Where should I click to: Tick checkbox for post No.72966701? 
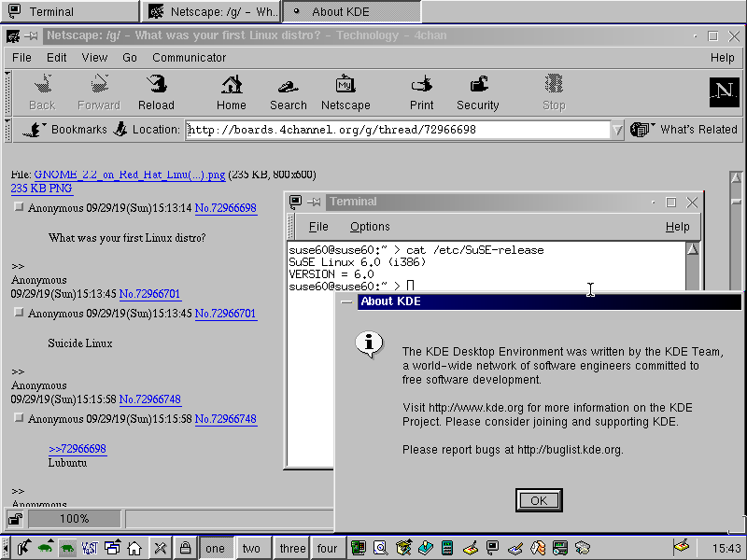pyautogui.click(x=19, y=313)
